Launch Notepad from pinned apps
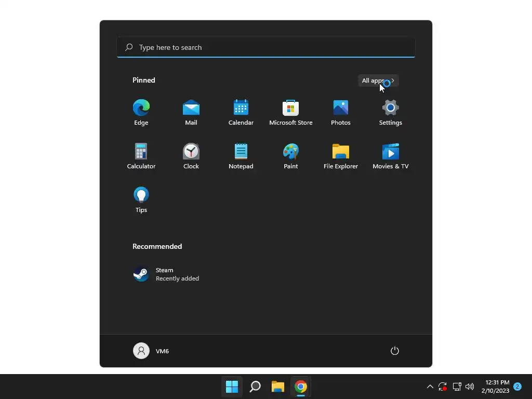The image size is (532, 399). 241,156
